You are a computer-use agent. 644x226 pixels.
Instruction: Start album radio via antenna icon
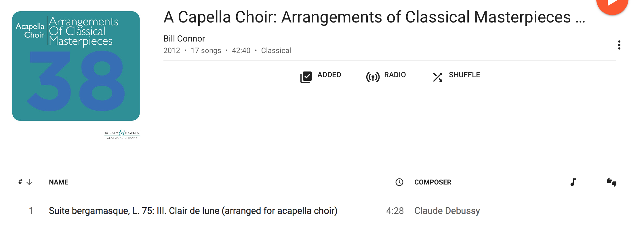pos(373,77)
